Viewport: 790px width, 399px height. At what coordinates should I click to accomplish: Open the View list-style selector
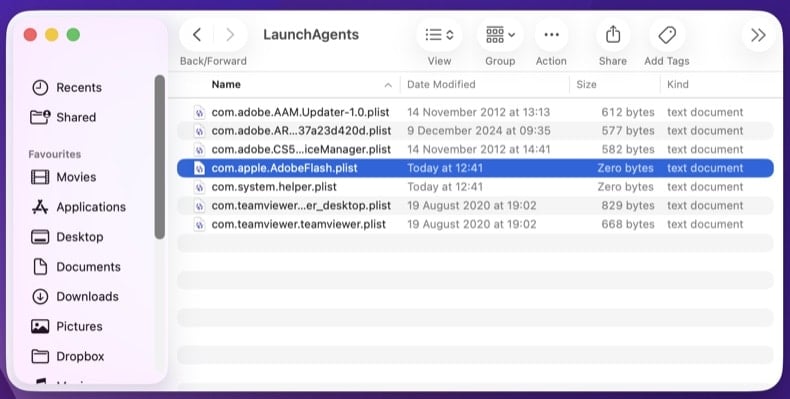(439, 35)
